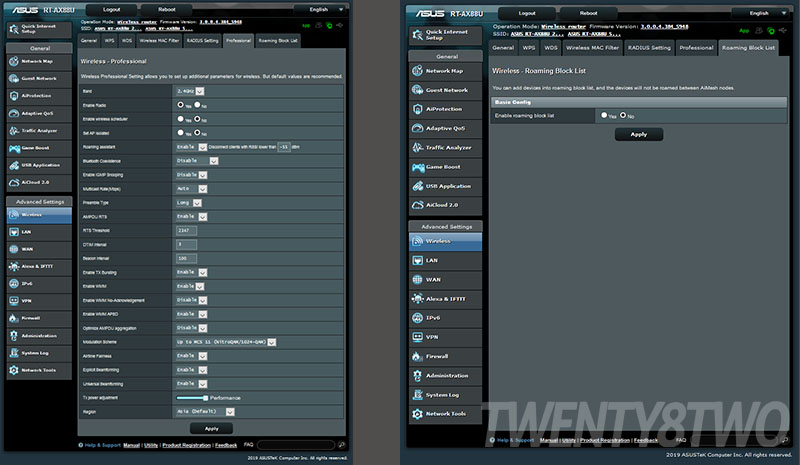Switch to the WPS tab in the left panel
The width and height of the screenshot is (800, 465).
click(110, 41)
